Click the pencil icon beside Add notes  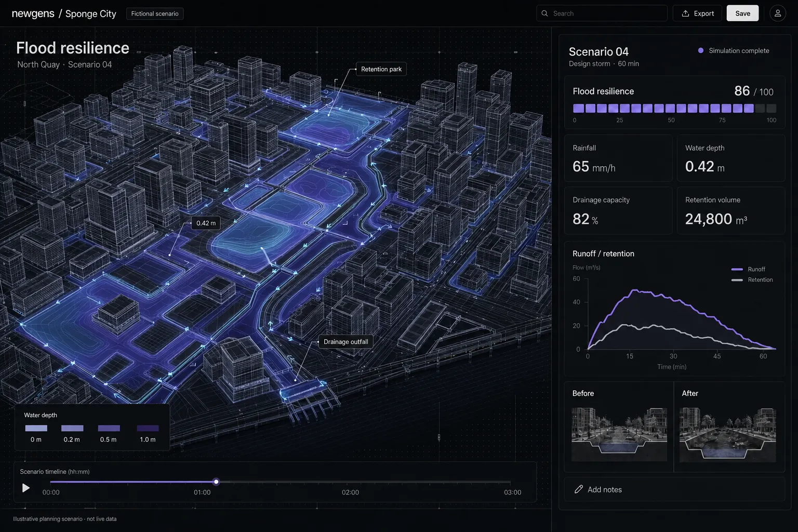point(578,489)
